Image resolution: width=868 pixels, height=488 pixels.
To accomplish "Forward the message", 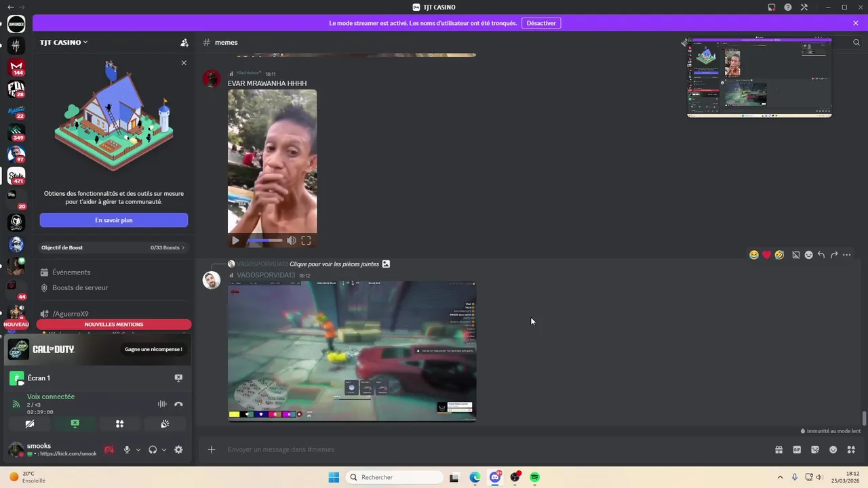I will [x=834, y=255].
